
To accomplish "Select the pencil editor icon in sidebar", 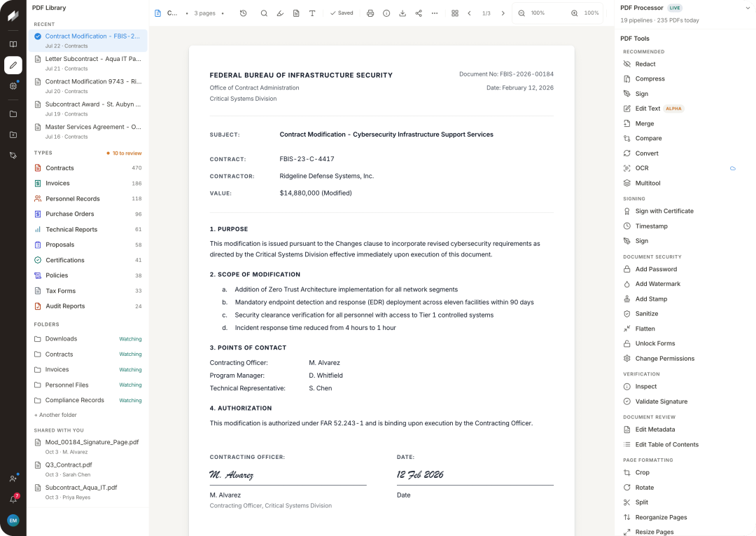I will 13,65.
